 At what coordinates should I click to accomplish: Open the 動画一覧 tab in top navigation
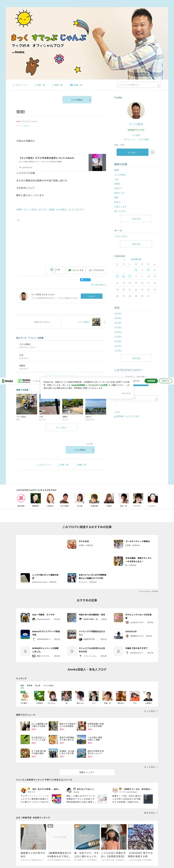76,85
